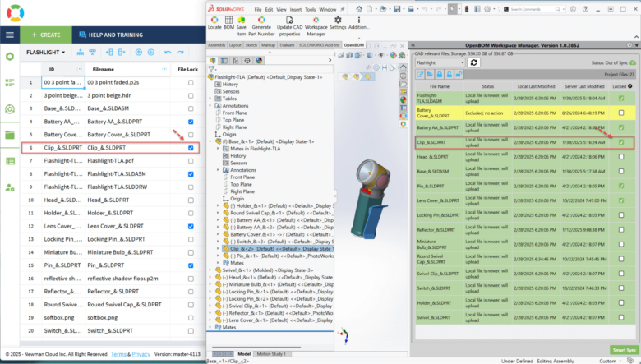This screenshot has width=641, height=364.
Task: Click the Add row toolbar icon in OpenBOM
Action: pos(81,53)
